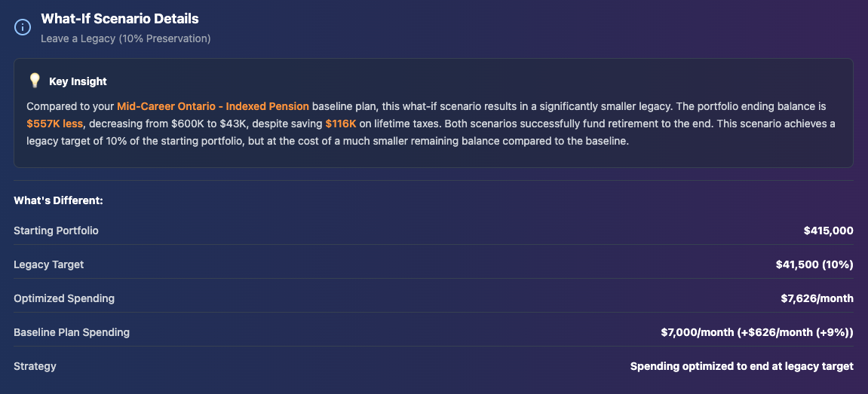Click the Key Insight paragraph body text

[452, 140]
